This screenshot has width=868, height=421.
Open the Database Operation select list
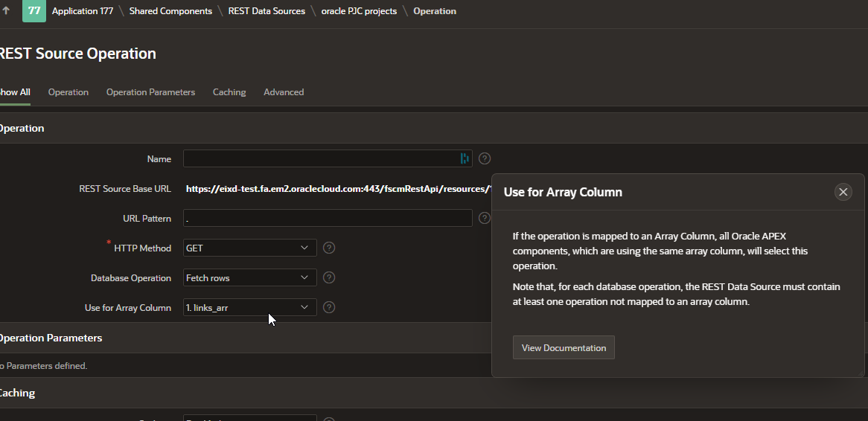pyautogui.click(x=250, y=277)
